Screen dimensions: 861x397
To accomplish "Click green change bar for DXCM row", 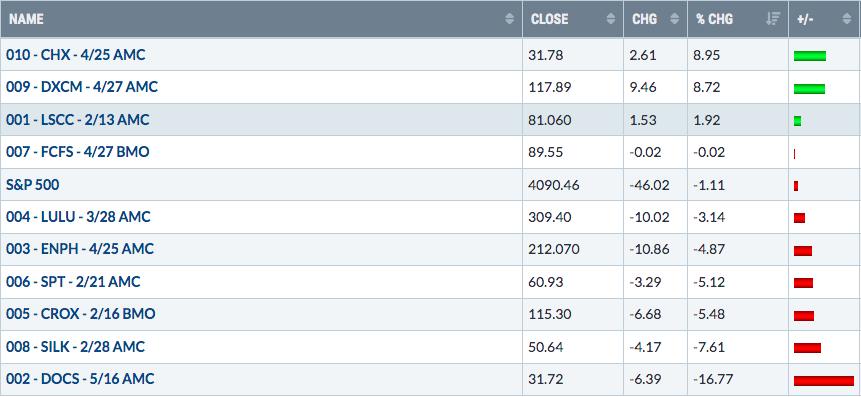I will 809,88.
